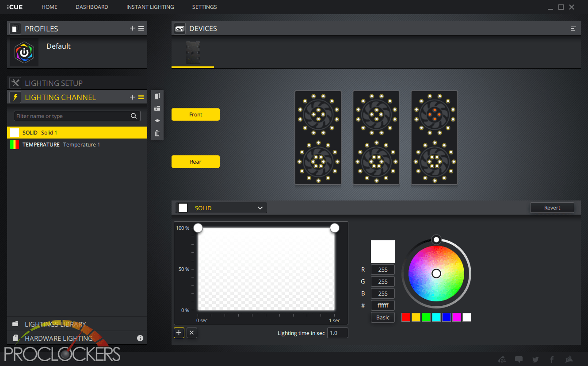Open the Devices panel options icon
This screenshot has width=588, height=366.
[573, 28]
